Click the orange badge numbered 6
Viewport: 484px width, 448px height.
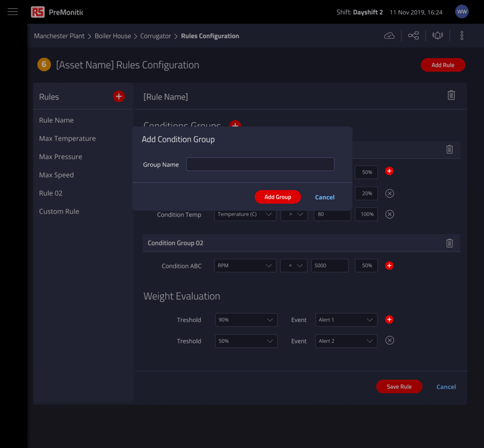[44, 64]
